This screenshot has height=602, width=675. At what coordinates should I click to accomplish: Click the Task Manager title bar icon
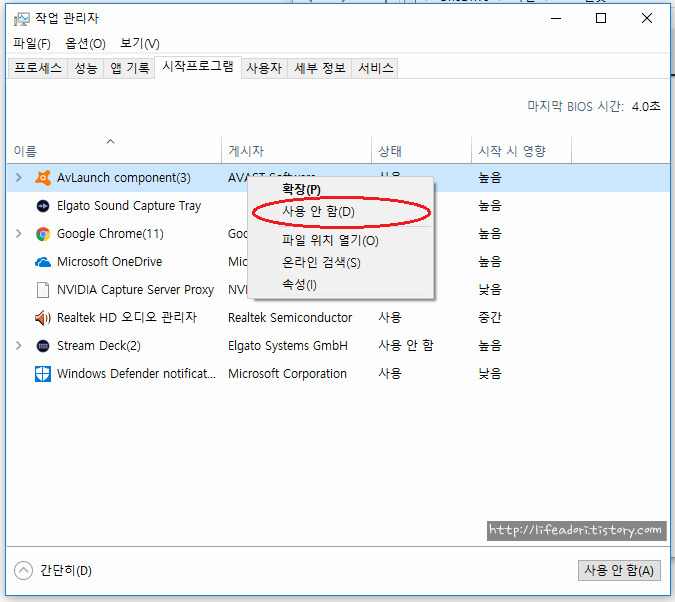(x=22, y=19)
